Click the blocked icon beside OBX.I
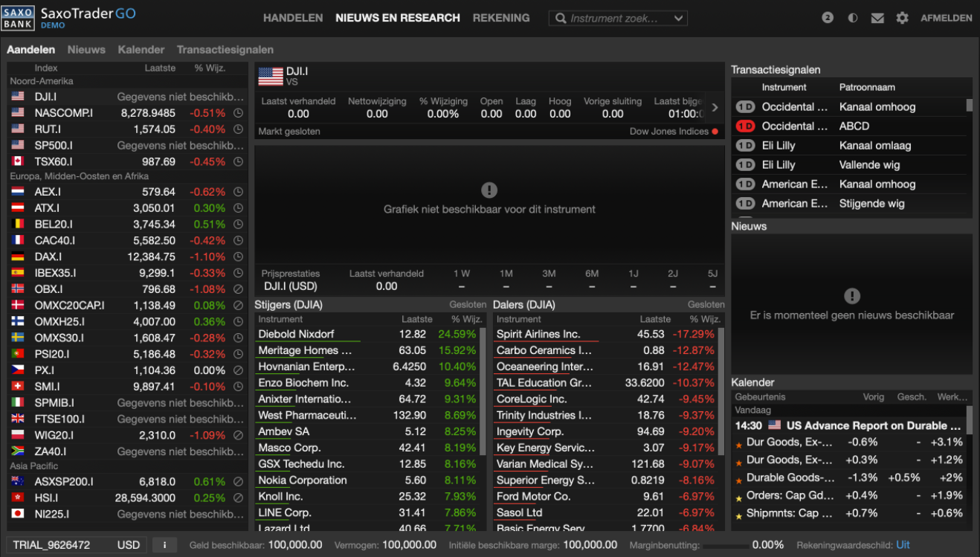Viewport: 980px width, 557px height. pyautogui.click(x=238, y=289)
